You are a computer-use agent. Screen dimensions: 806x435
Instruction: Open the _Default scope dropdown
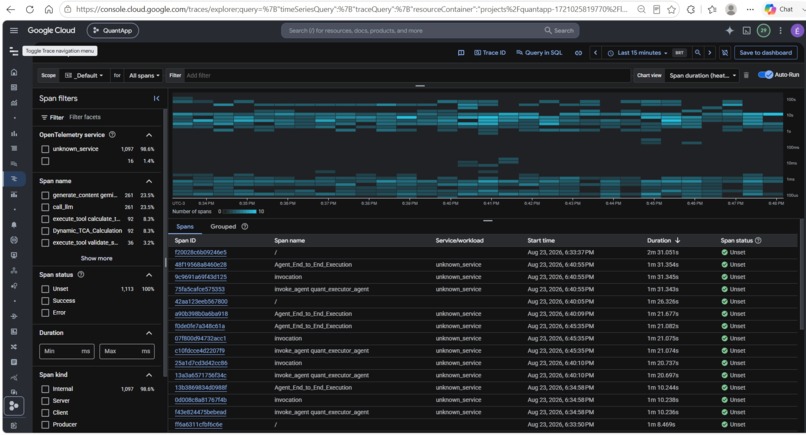84,75
